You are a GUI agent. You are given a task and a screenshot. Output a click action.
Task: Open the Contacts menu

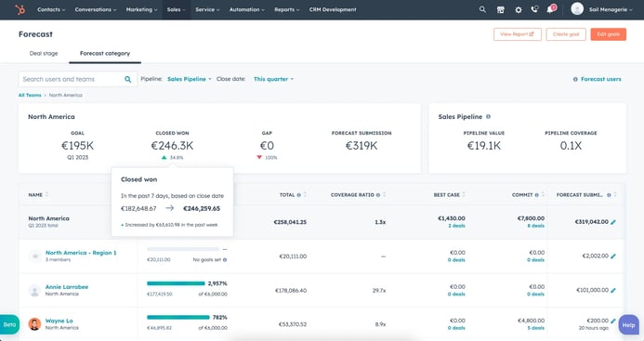(x=51, y=9)
